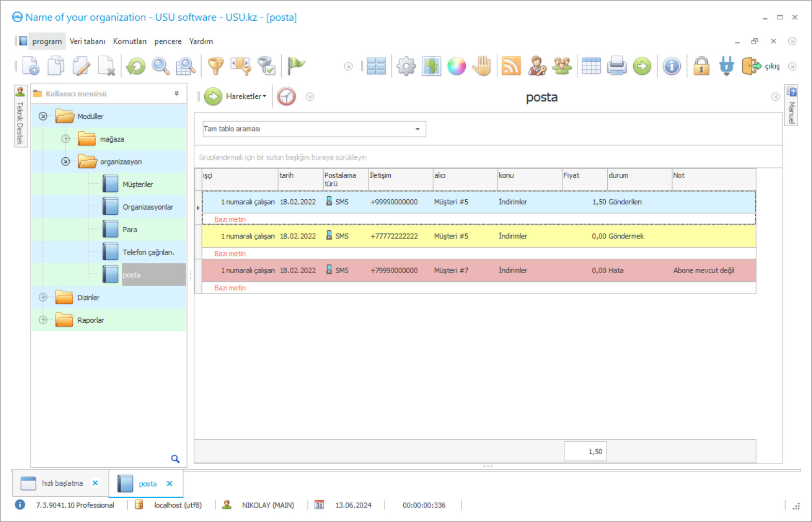Click the add new record icon
The width and height of the screenshot is (812, 522).
click(x=30, y=66)
